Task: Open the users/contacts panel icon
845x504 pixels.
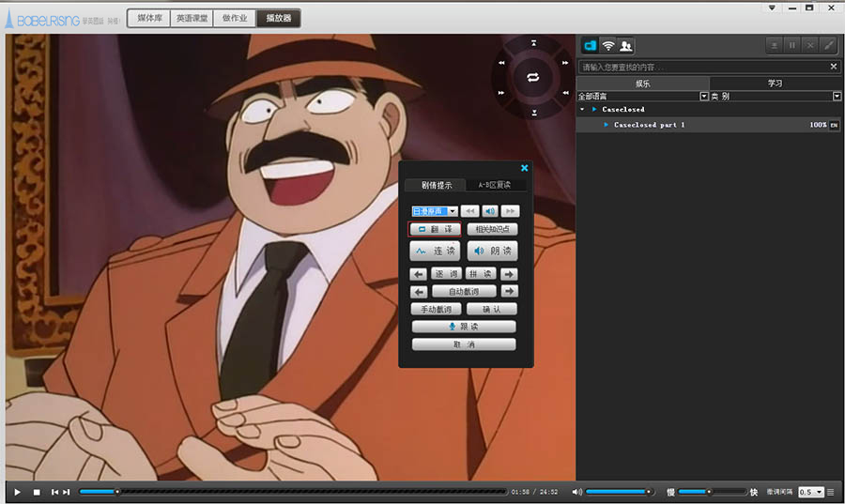Action: [625, 46]
